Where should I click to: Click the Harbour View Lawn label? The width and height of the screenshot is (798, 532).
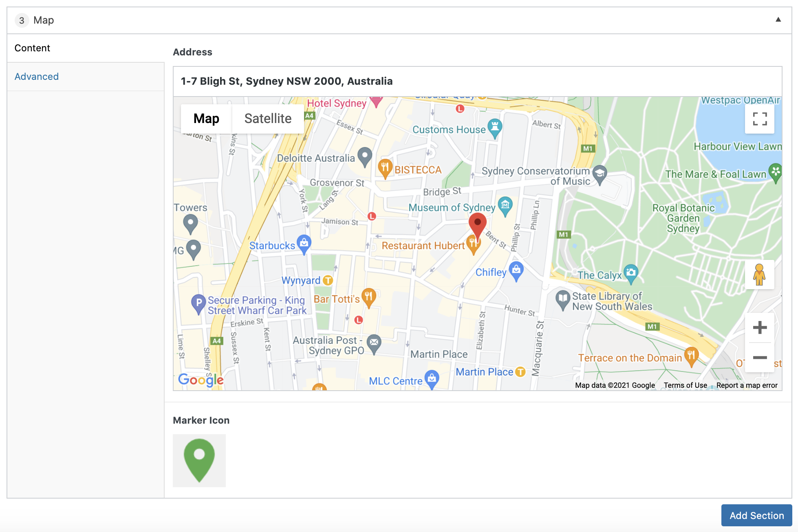738,146
